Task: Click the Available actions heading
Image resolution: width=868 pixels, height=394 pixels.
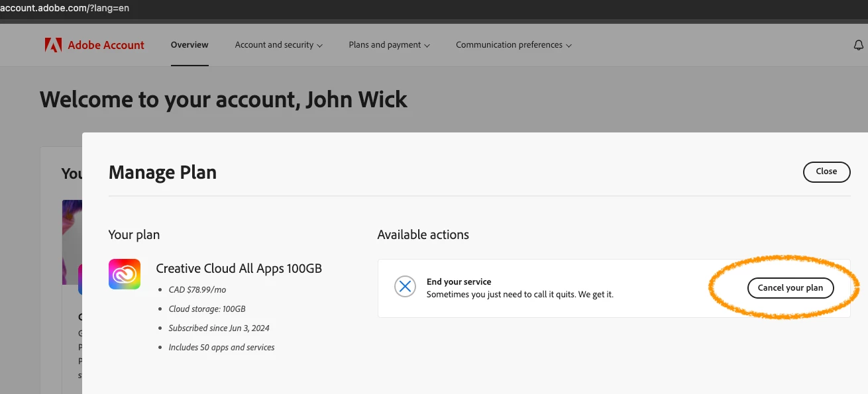Action: [423, 234]
